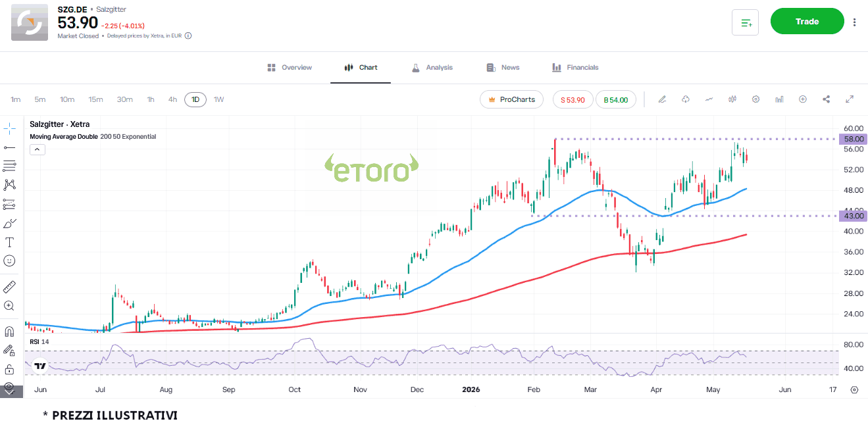Click the draw pencil icon in chart toolbar

tap(663, 99)
